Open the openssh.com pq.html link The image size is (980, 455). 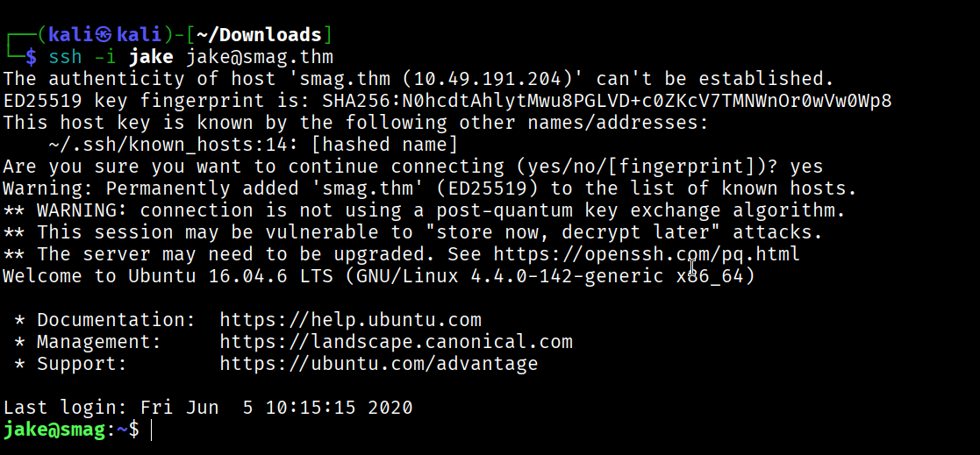point(647,254)
